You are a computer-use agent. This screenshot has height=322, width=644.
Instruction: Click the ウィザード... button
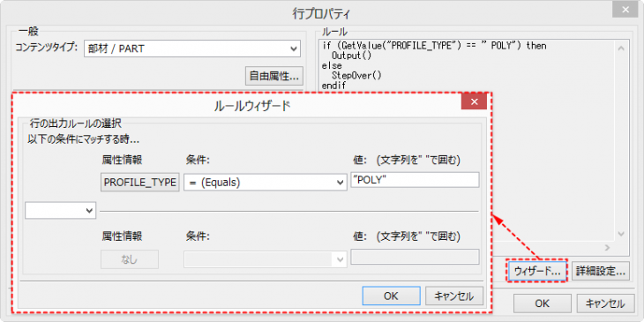coord(537,271)
